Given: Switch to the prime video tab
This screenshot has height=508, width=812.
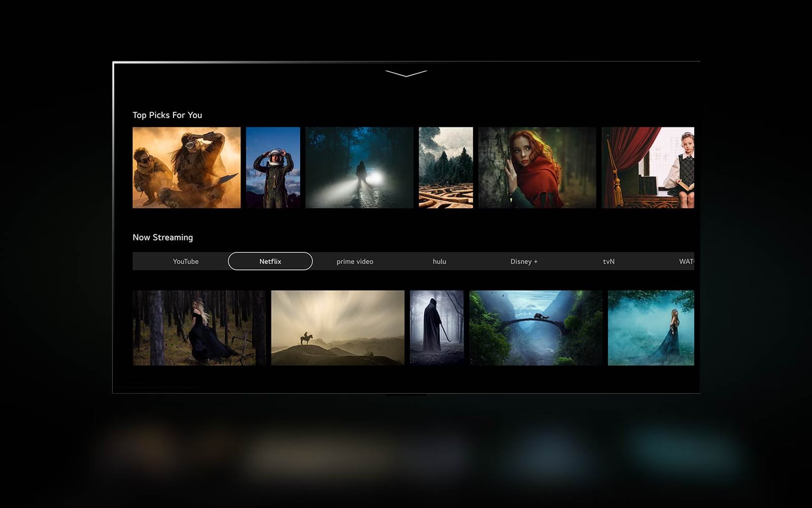Looking at the screenshot, I should (x=355, y=261).
